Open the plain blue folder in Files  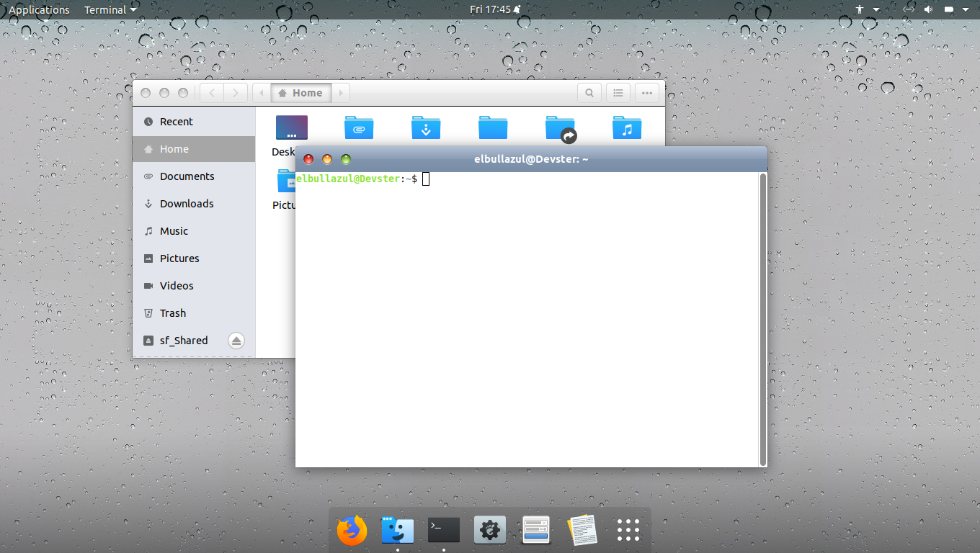(x=493, y=127)
